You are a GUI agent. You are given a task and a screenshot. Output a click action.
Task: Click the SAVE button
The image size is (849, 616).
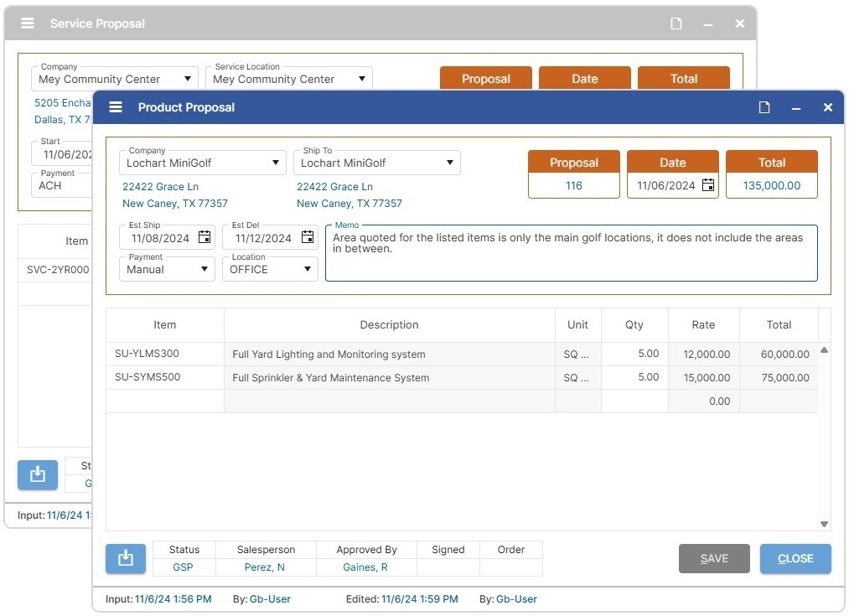[x=713, y=558]
